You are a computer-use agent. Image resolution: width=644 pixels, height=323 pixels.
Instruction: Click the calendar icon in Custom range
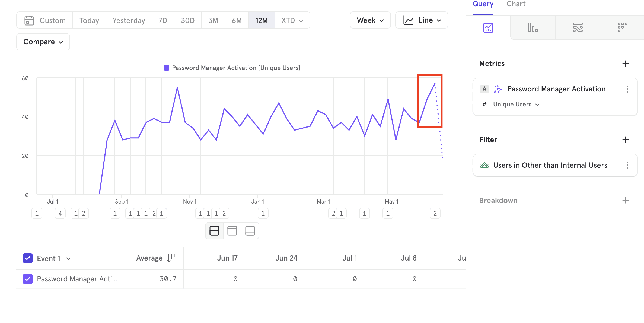[29, 21]
